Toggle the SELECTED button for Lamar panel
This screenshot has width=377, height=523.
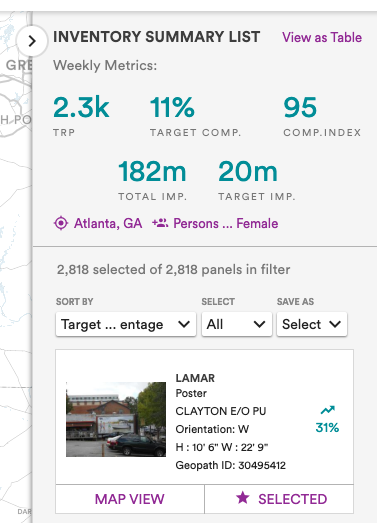point(279,499)
